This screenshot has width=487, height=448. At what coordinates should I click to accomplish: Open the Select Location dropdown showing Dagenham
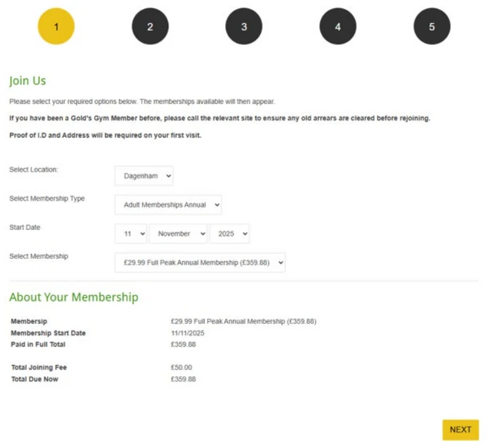(x=144, y=176)
